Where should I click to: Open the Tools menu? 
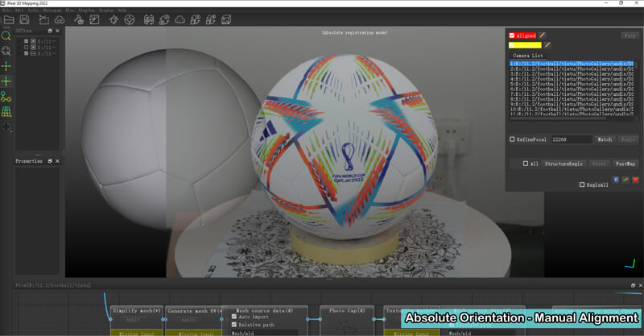click(33, 10)
